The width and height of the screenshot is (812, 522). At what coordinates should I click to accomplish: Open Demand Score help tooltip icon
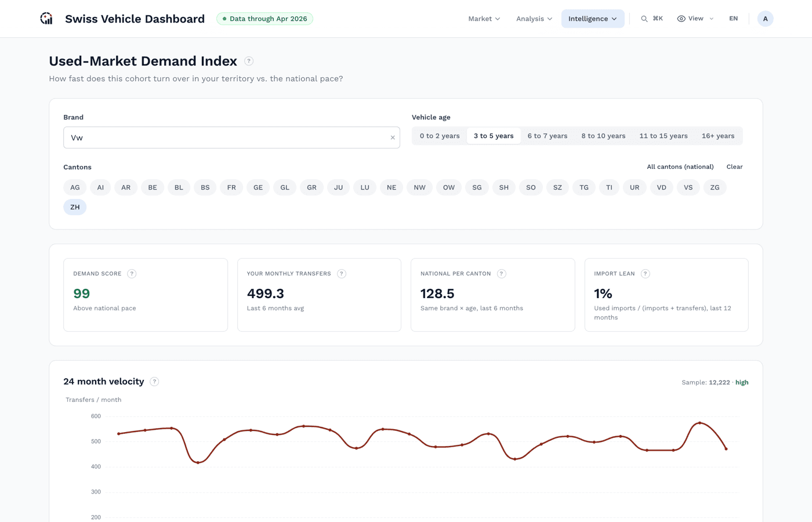(132, 274)
